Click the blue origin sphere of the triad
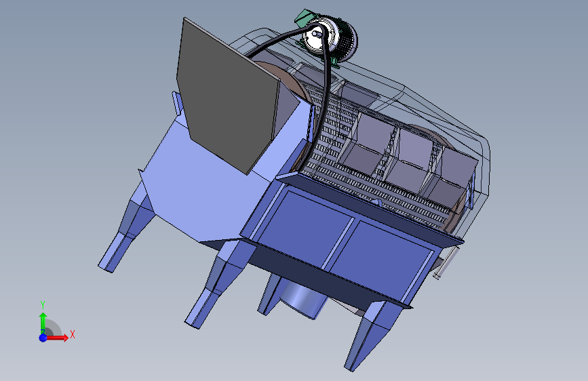The height and width of the screenshot is (381, 588). pos(43,338)
